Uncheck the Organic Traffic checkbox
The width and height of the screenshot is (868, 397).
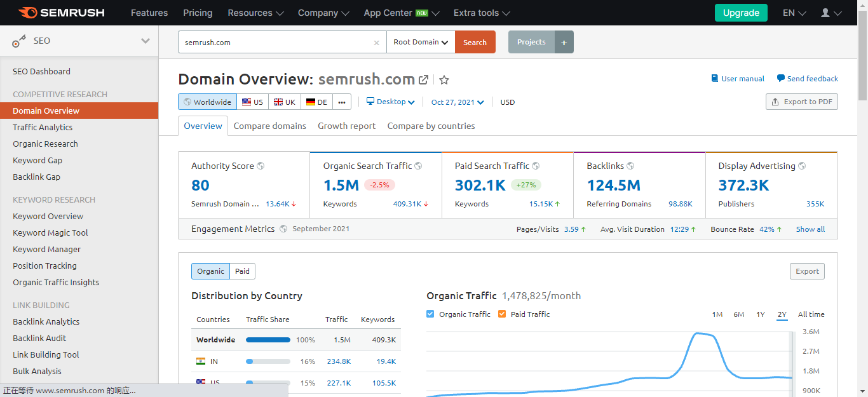click(x=431, y=314)
